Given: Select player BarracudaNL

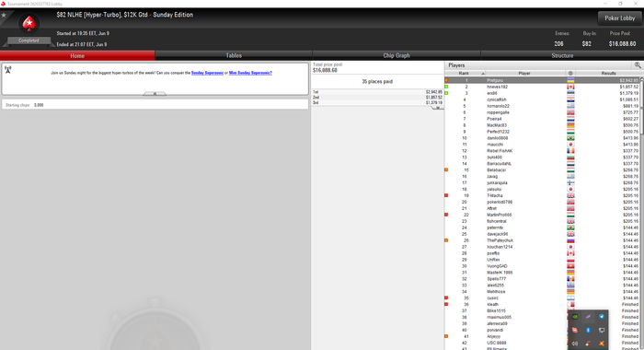Looking at the screenshot, I should pos(542,164).
